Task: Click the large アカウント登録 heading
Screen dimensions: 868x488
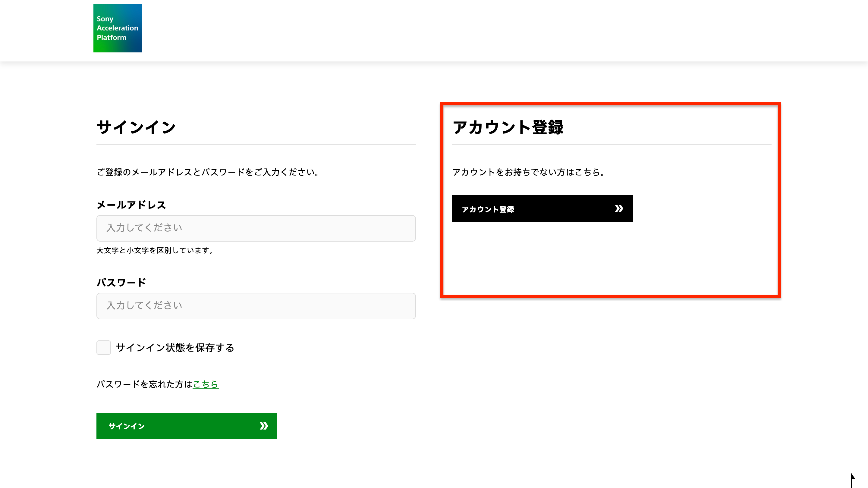Action: tap(508, 127)
